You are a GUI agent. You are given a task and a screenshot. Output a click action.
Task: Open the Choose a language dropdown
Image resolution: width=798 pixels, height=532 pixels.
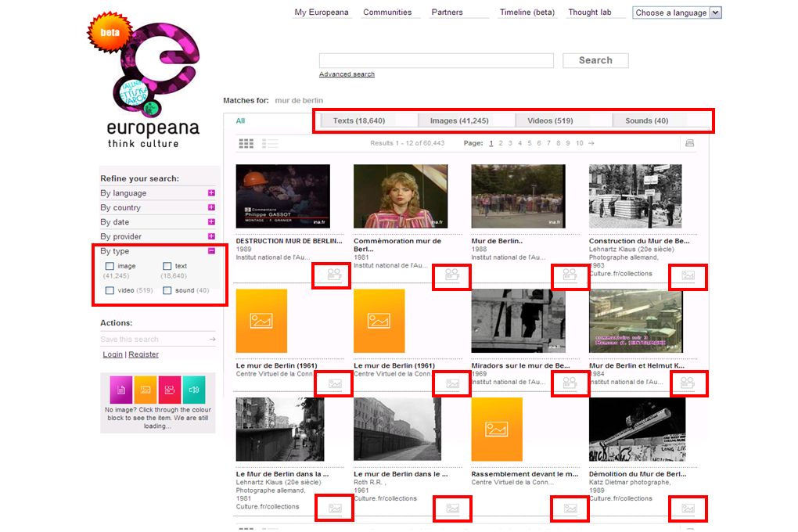[x=677, y=13]
